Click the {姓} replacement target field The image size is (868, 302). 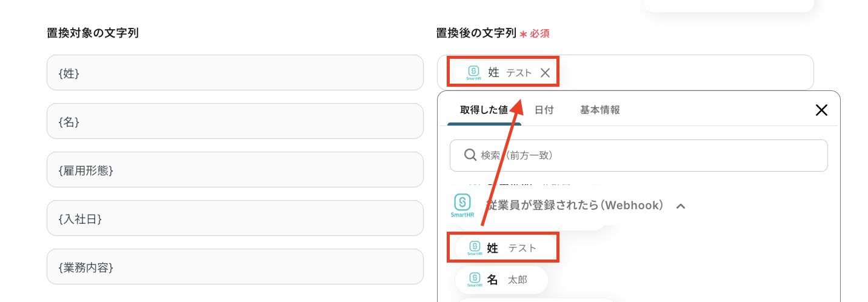pos(235,73)
